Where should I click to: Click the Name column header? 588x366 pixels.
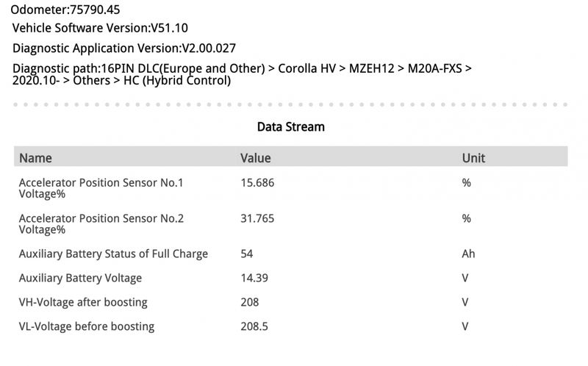(35, 158)
